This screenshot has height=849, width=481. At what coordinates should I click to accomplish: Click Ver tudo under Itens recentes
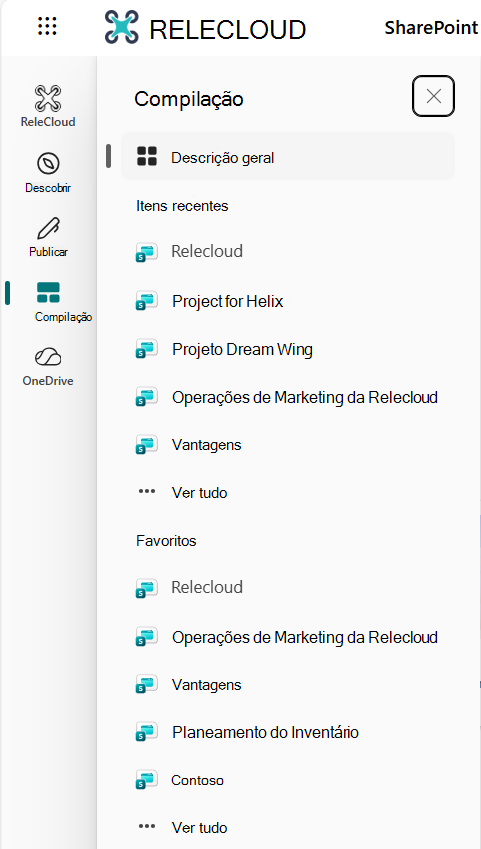(x=199, y=493)
